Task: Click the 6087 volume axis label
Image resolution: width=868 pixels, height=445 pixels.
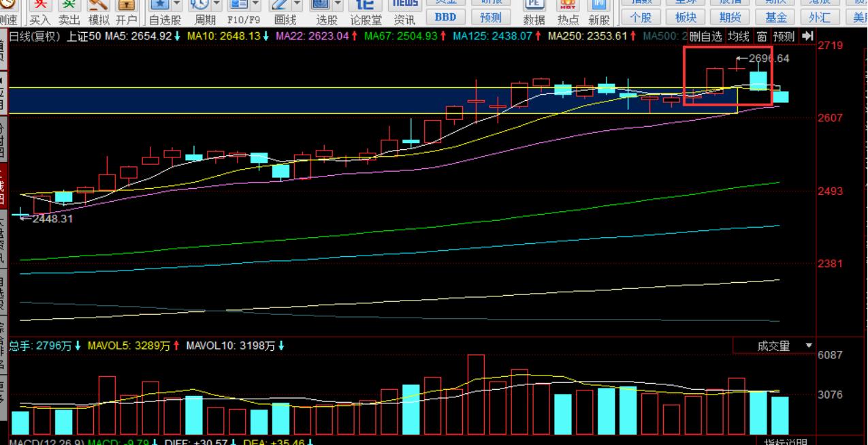Action: pyautogui.click(x=830, y=355)
